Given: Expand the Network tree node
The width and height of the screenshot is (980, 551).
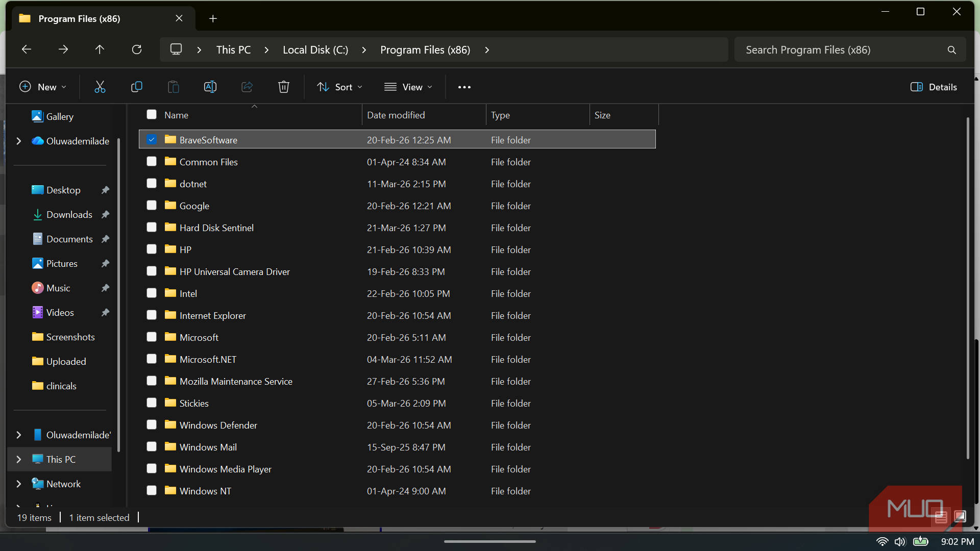Looking at the screenshot, I should coord(19,484).
